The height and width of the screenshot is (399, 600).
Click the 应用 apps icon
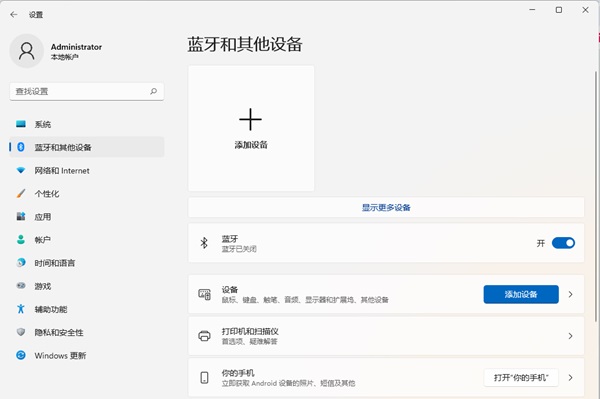coord(21,217)
